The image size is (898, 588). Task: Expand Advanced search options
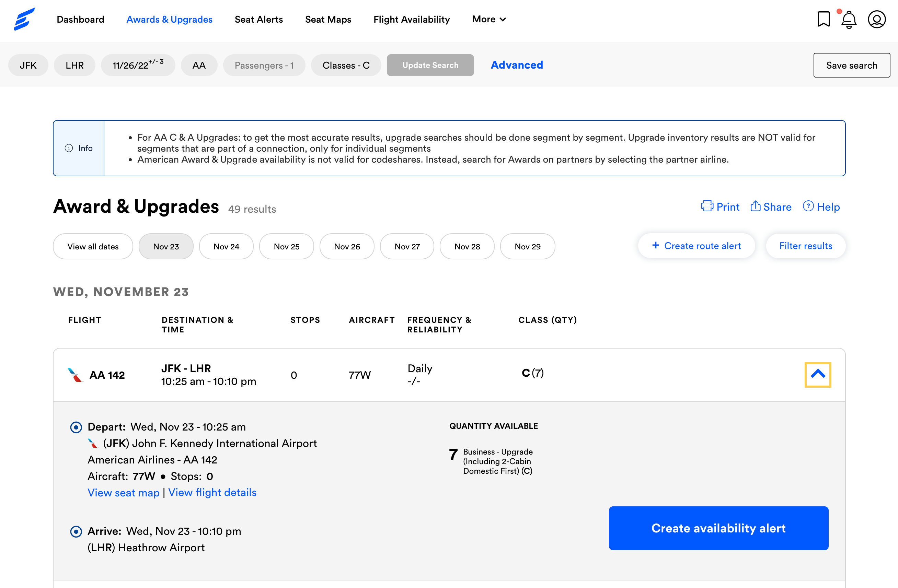[x=517, y=65]
